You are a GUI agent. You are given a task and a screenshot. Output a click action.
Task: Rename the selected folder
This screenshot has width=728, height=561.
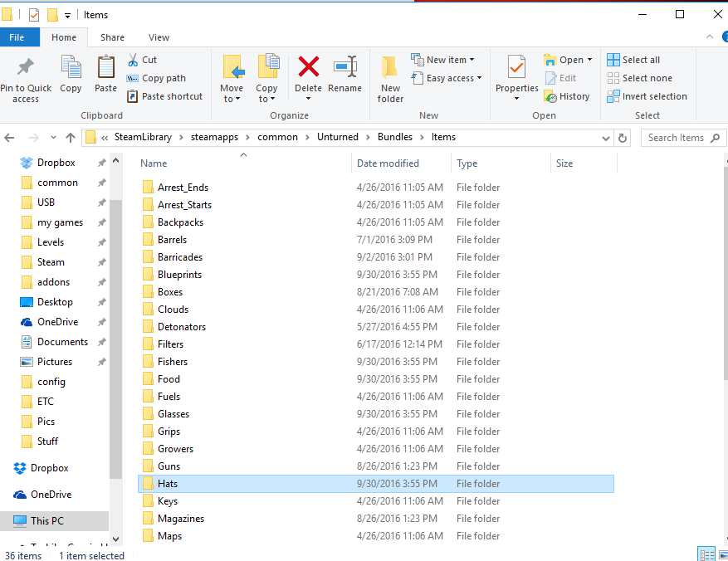345,74
